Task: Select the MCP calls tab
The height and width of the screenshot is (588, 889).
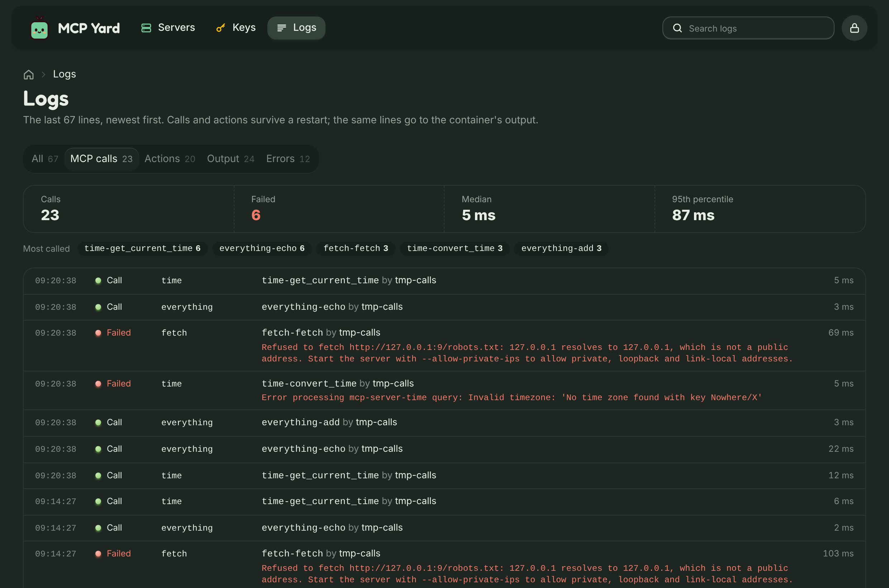Action: (x=101, y=159)
